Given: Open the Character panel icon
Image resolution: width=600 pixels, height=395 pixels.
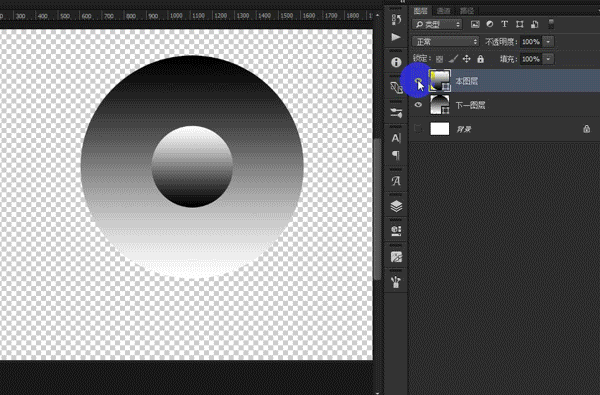Looking at the screenshot, I should click(396, 138).
